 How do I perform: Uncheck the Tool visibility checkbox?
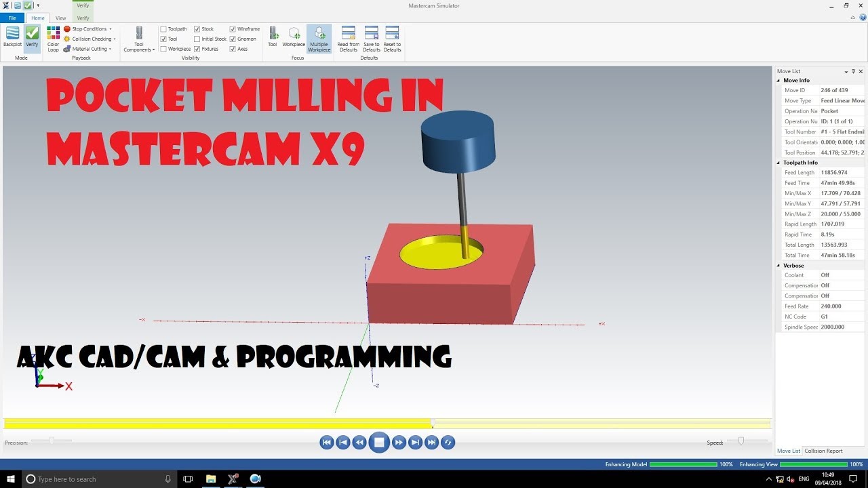[163, 39]
